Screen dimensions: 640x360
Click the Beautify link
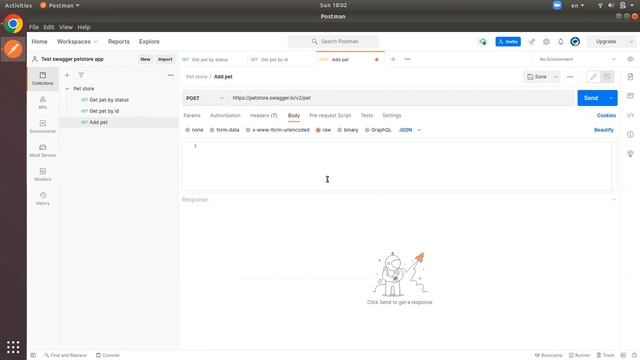point(604,130)
